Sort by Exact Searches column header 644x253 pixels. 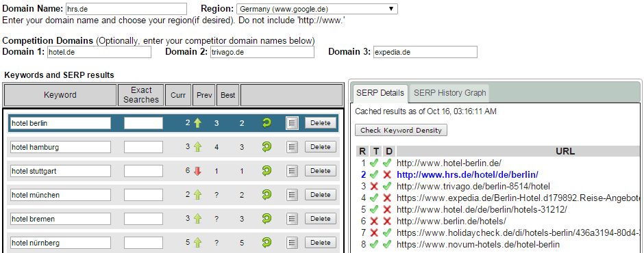coord(141,95)
